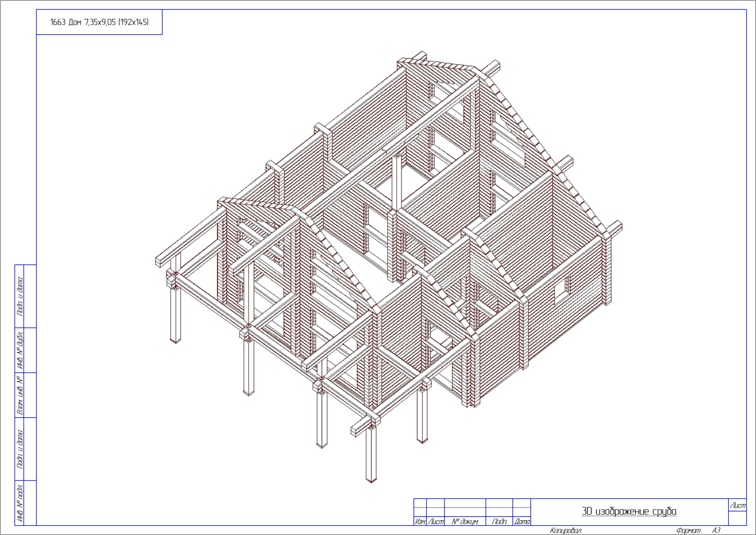Image resolution: width=756 pixels, height=535 pixels.
Task: Click the topmost "Подп. и дата" side cell
Action: pos(19,296)
